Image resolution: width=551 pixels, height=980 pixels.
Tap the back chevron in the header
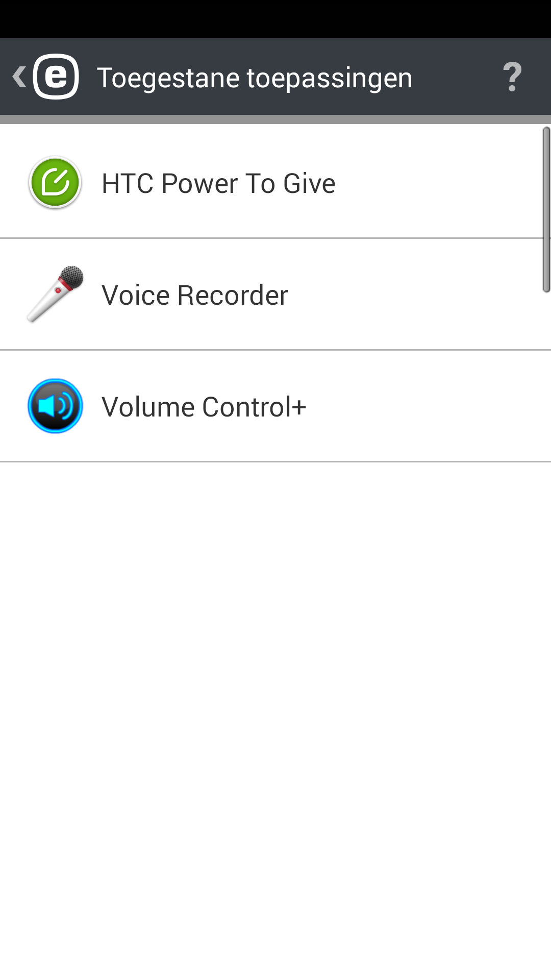[x=19, y=77]
